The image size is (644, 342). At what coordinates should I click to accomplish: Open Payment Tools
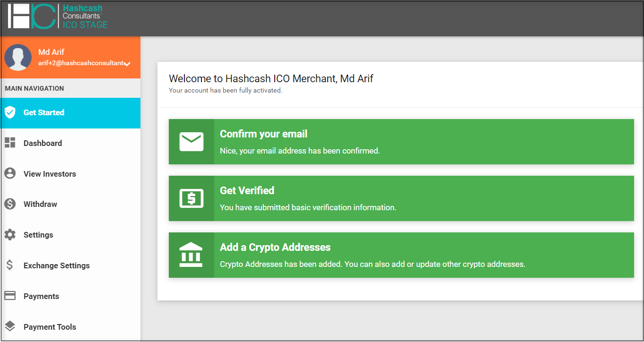coord(70,327)
